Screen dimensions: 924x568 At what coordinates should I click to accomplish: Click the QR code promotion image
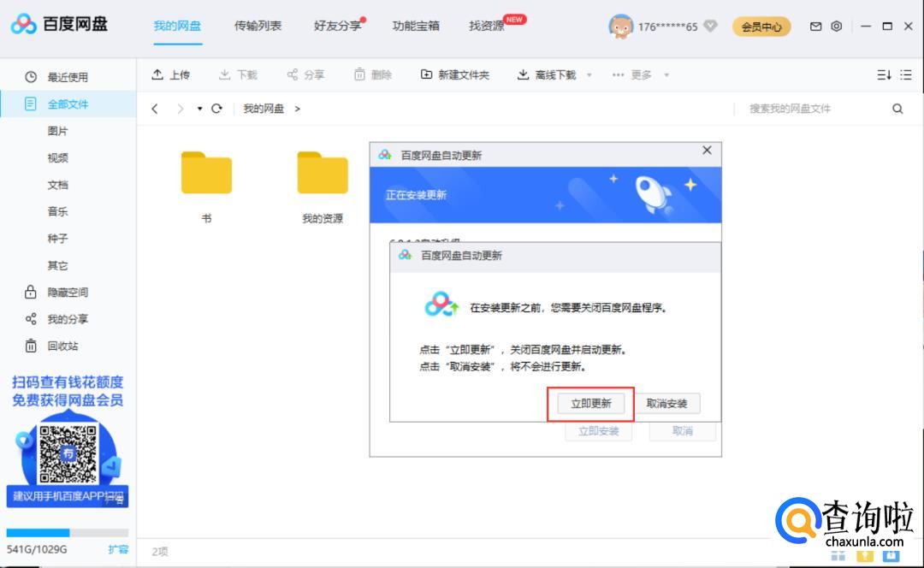[x=68, y=454]
